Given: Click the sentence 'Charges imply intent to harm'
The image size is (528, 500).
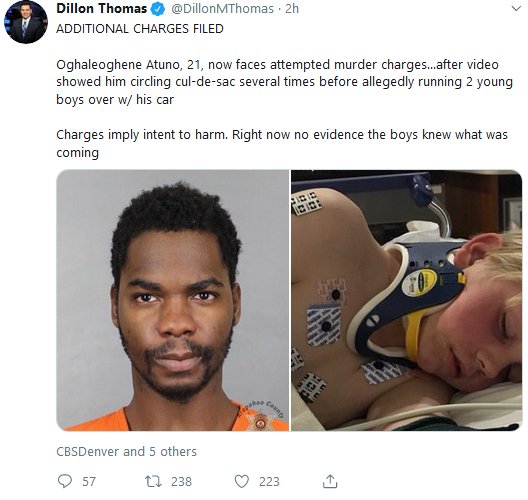Looking at the screenshot, I should (142, 135).
